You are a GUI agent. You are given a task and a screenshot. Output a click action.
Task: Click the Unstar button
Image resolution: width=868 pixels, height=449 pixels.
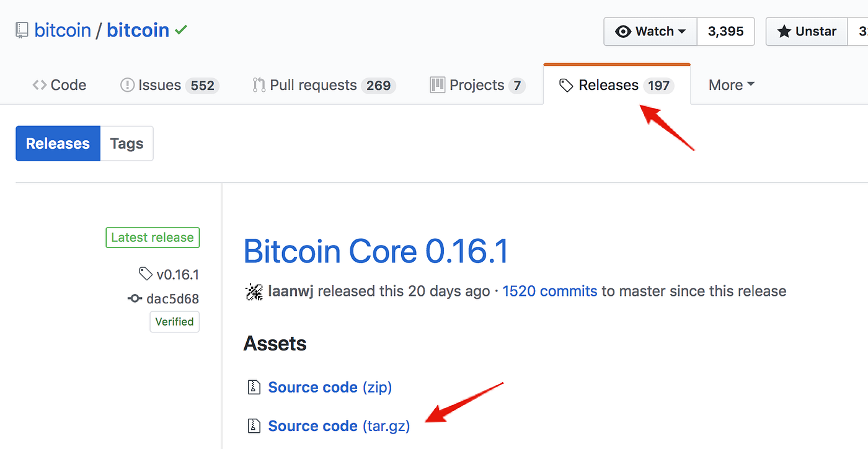pyautogui.click(x=807, y=31)
